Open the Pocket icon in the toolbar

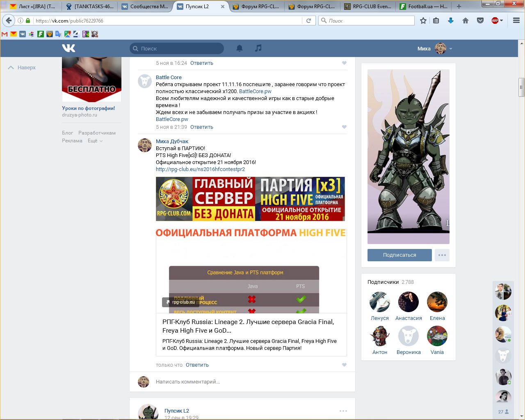pyautogui.click(x=480, y=21)
